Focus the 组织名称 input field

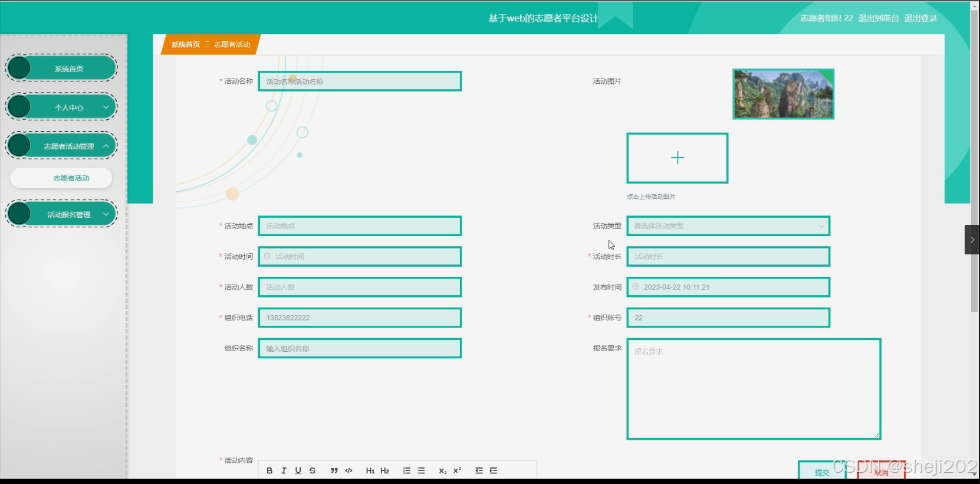(360, 348)
